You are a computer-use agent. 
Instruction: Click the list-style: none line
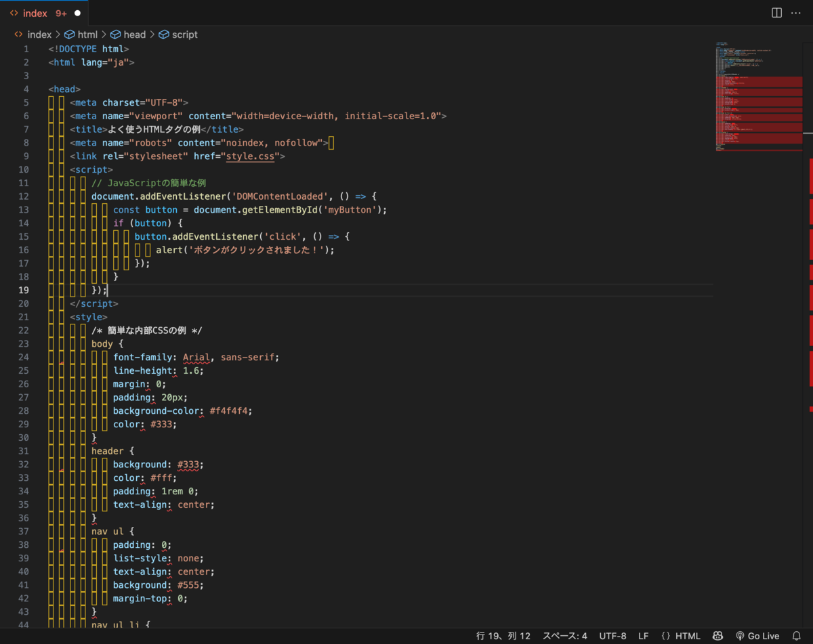pos(159,559)
